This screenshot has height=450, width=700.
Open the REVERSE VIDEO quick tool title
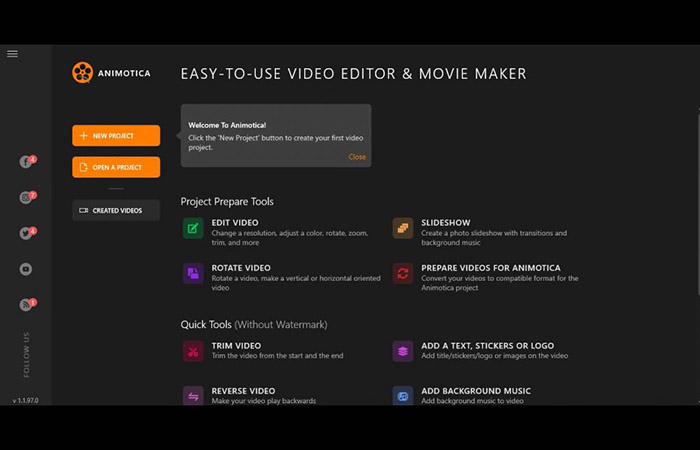coord(243,391)
